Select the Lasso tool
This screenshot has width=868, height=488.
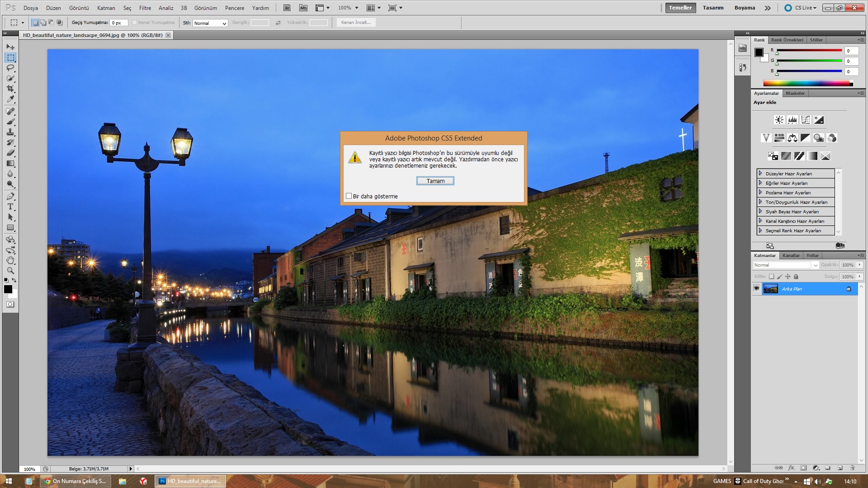coord(10,68)
